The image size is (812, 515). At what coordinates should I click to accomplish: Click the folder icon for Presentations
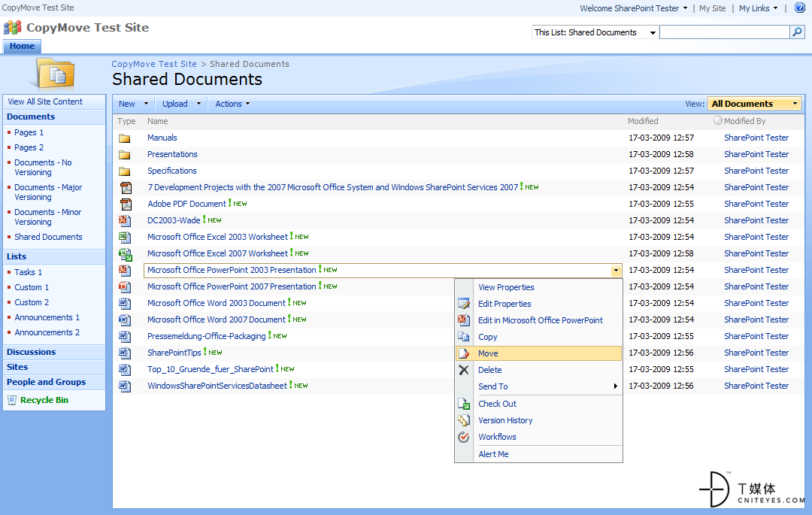pyautogui.click(x=124, y=155)
